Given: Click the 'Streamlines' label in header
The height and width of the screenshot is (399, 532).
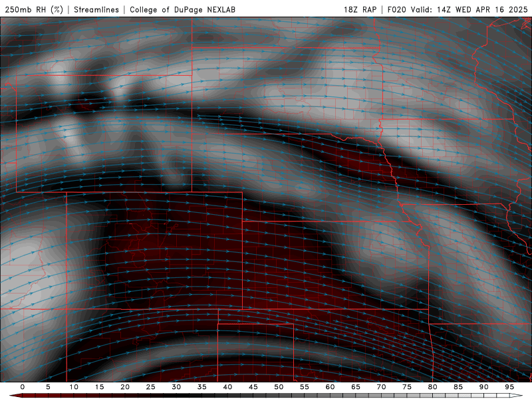Looking at the screenshot, I should [x=96, y=9].
